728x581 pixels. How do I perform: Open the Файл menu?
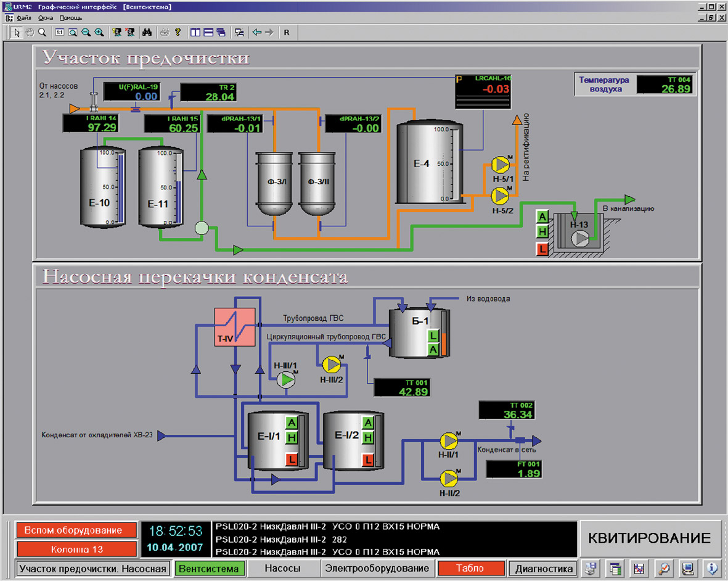[x=23, y=18]
